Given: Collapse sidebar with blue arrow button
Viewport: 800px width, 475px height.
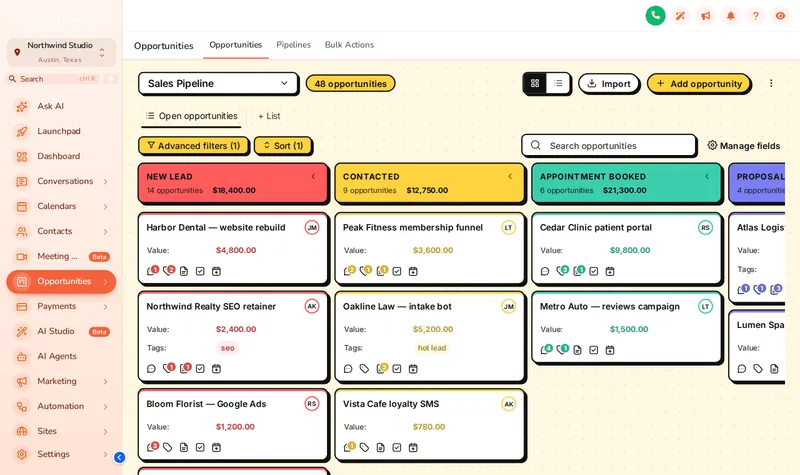Looking at the screenshot, I should click(x=119, y=457).
